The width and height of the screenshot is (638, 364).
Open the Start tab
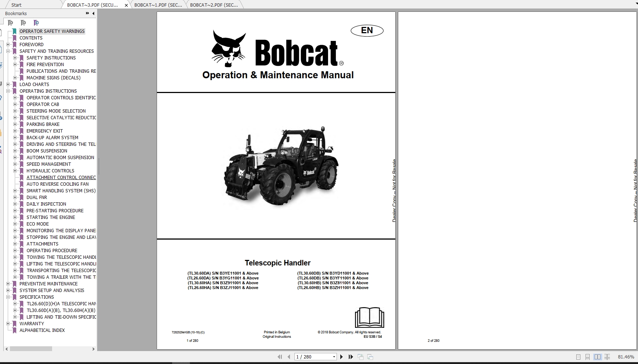(16, 5)
